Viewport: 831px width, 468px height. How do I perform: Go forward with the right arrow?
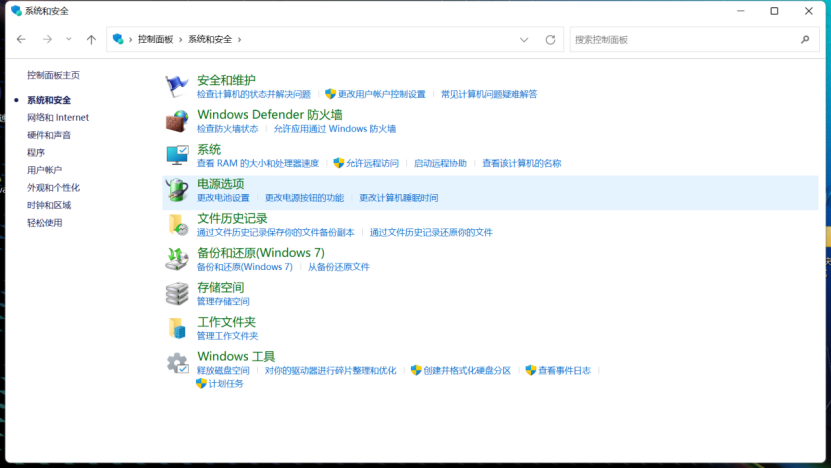47,39
